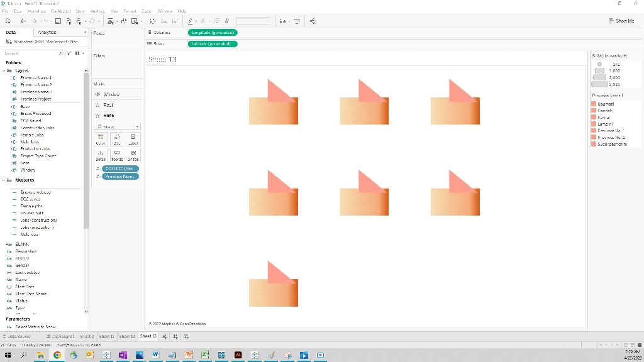Open the Analysis menu
This screenshot has height=362, width=644.
[97, 11]
